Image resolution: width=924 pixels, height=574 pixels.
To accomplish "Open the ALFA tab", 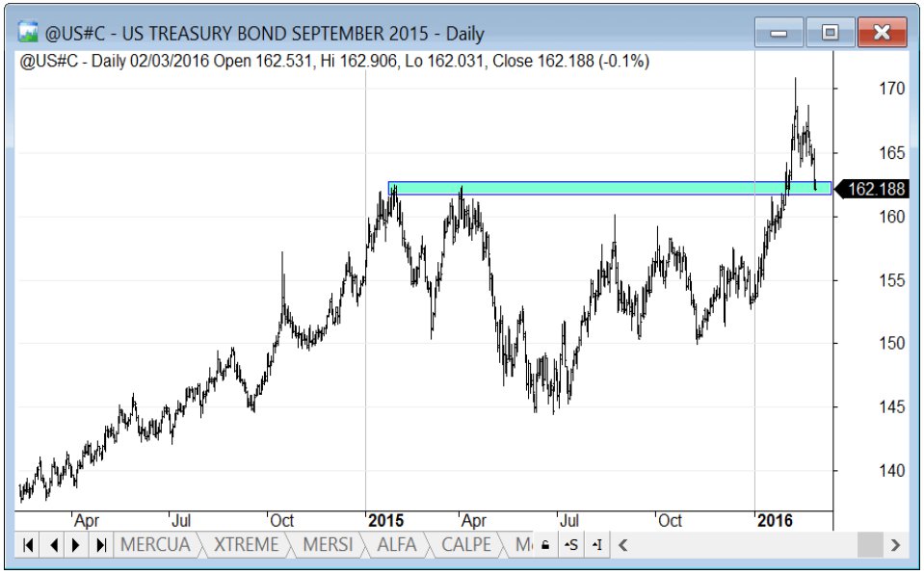I will coord(397,544).
